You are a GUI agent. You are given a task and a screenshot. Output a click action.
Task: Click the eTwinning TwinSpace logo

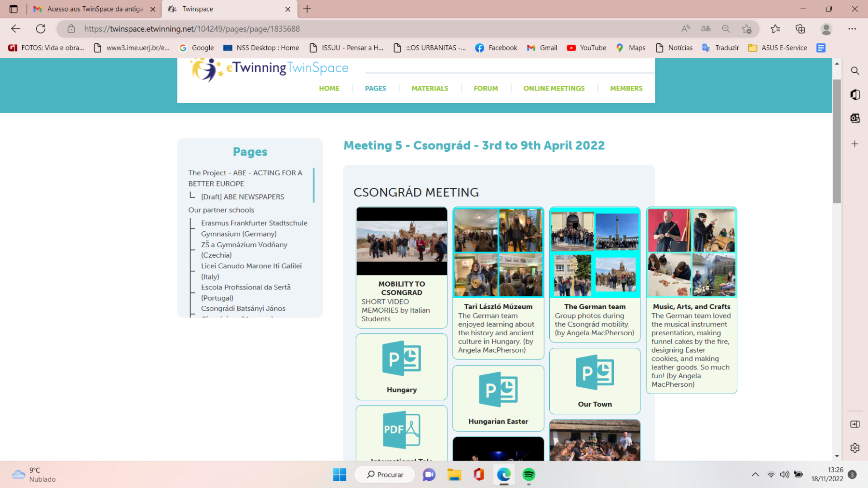click(269, 69)
